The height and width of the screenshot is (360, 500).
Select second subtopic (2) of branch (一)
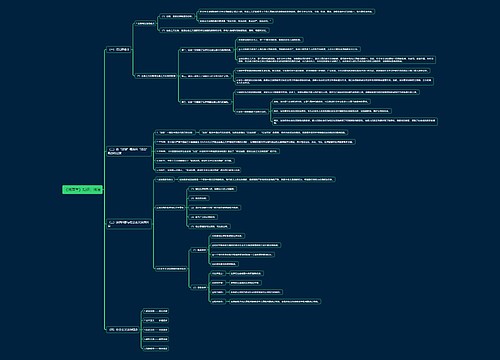[x=156, y=76]
